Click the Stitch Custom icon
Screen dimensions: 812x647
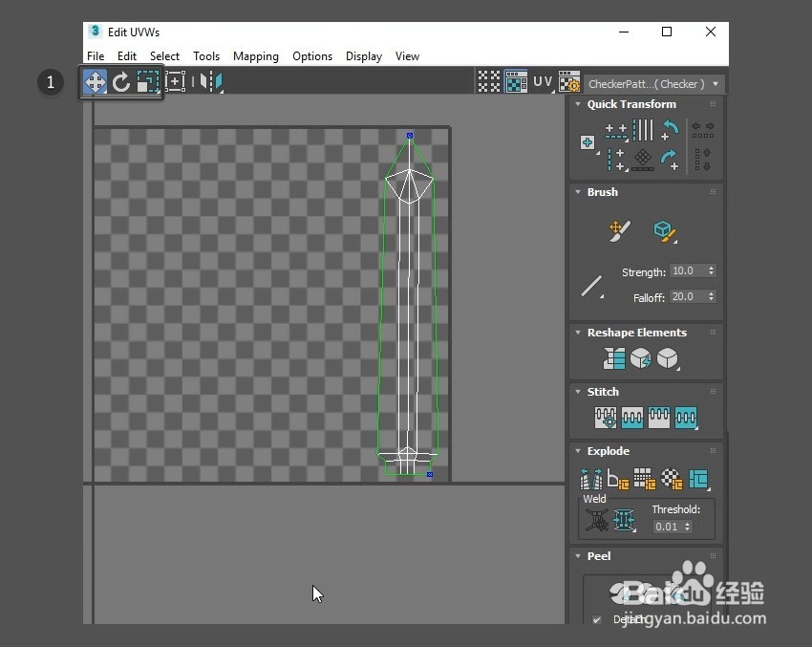686,418
